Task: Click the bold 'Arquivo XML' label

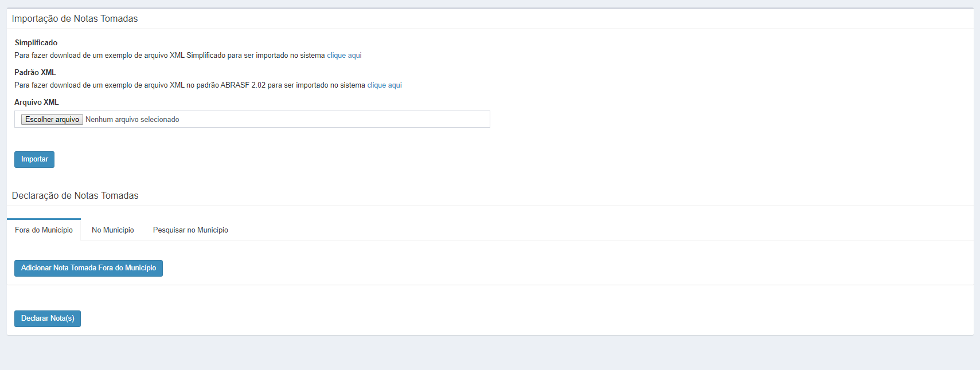Action: (x=37, y=103)
